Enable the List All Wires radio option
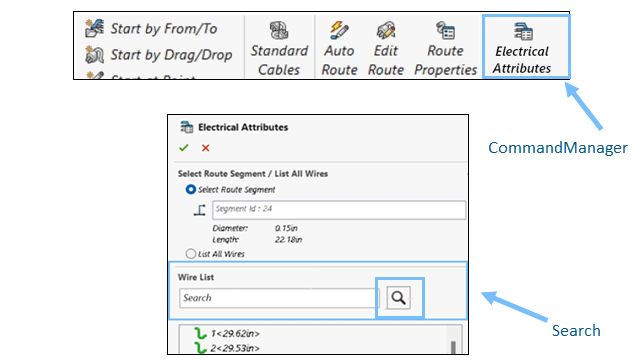Screen dimensions: 640x360 (x=191, y=254)
